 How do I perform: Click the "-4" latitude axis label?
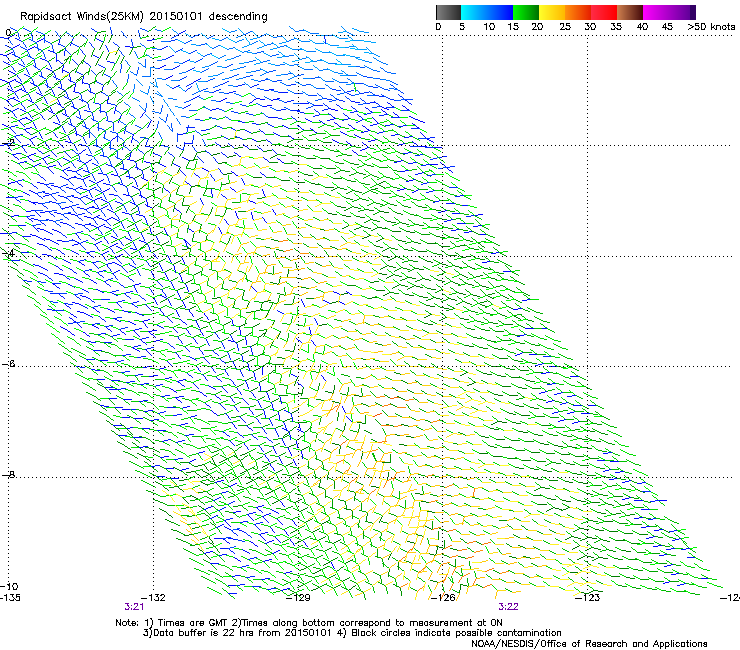[x=8, y=253]
